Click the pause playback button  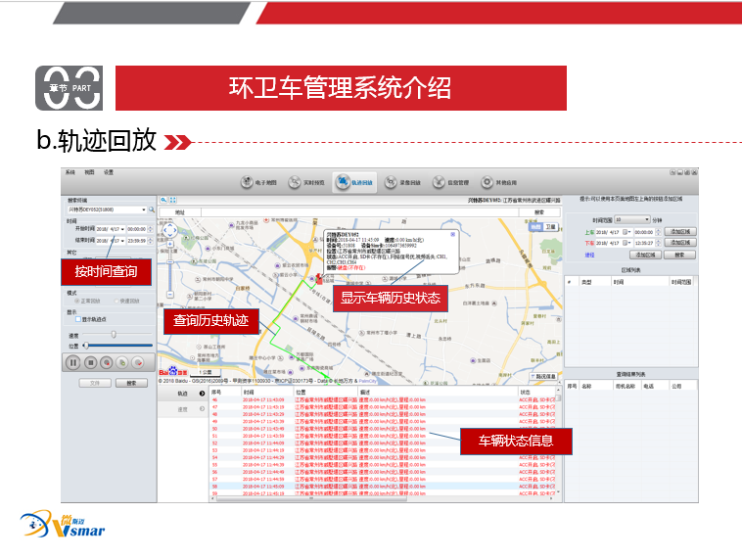tap(72, 362)
